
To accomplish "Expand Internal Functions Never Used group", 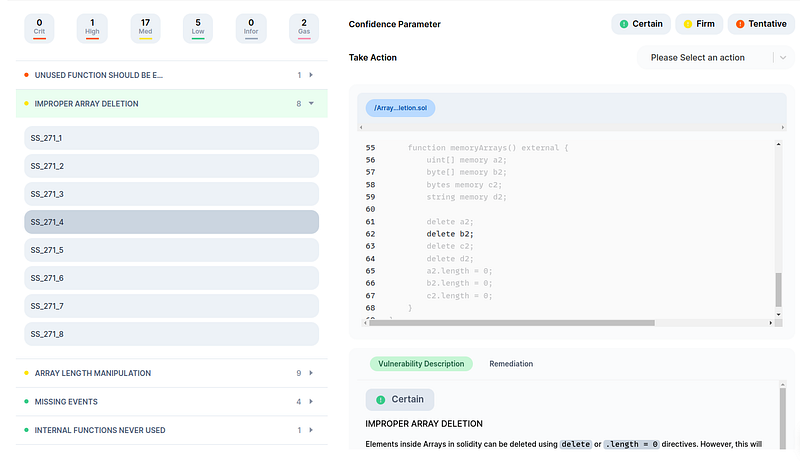I will (x=171, y=430).
